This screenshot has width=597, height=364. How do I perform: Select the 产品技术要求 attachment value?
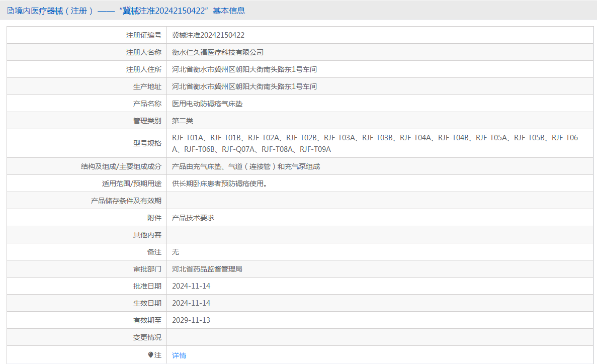(x=193, y=218)
